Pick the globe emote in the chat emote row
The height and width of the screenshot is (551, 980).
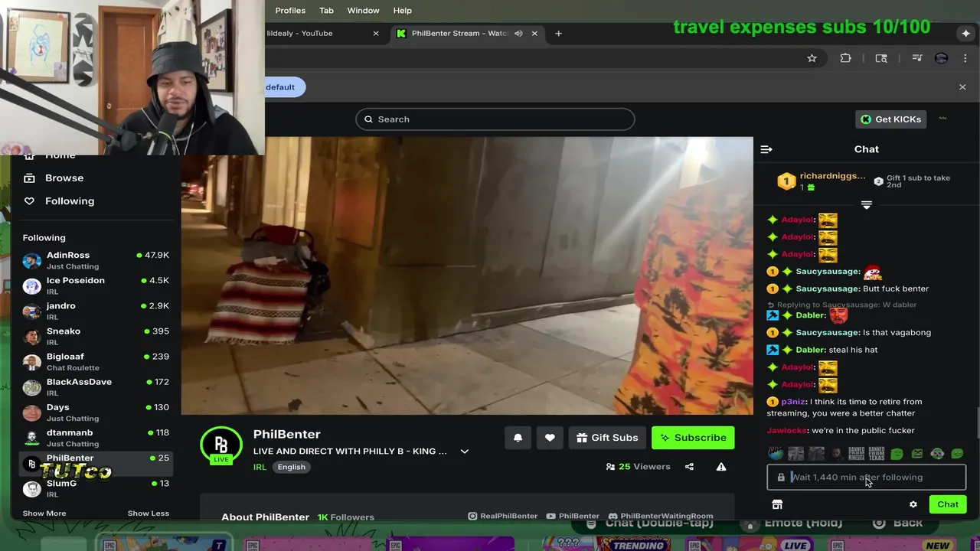click(x=776, y=454)
